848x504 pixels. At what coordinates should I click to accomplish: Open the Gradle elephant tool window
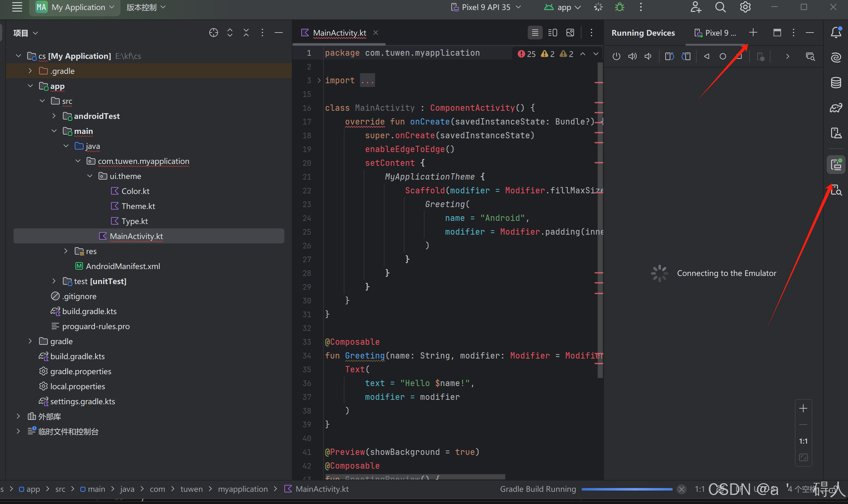(836, 108)
